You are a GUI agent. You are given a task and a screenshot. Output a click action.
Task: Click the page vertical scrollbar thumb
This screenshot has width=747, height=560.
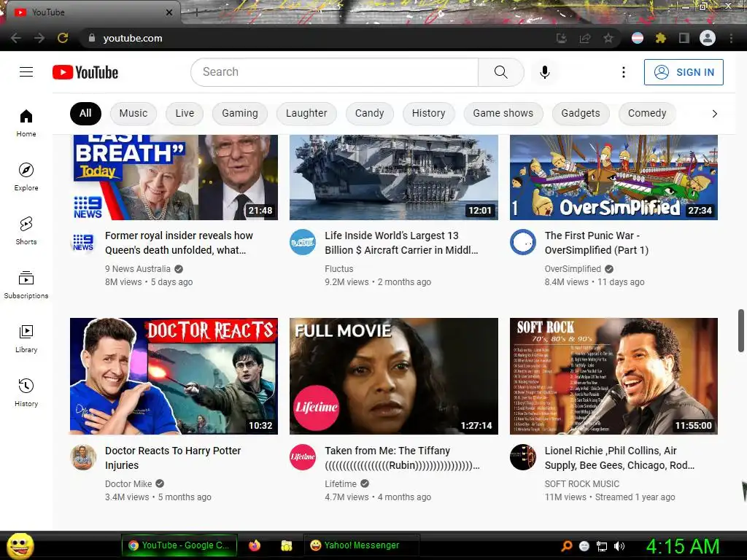741,330
